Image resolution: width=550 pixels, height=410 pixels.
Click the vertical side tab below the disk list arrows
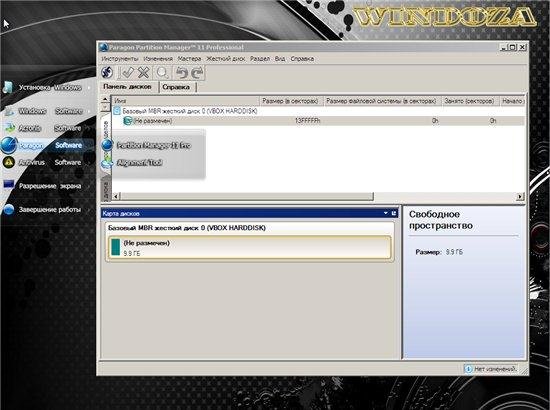click(106, 144)
